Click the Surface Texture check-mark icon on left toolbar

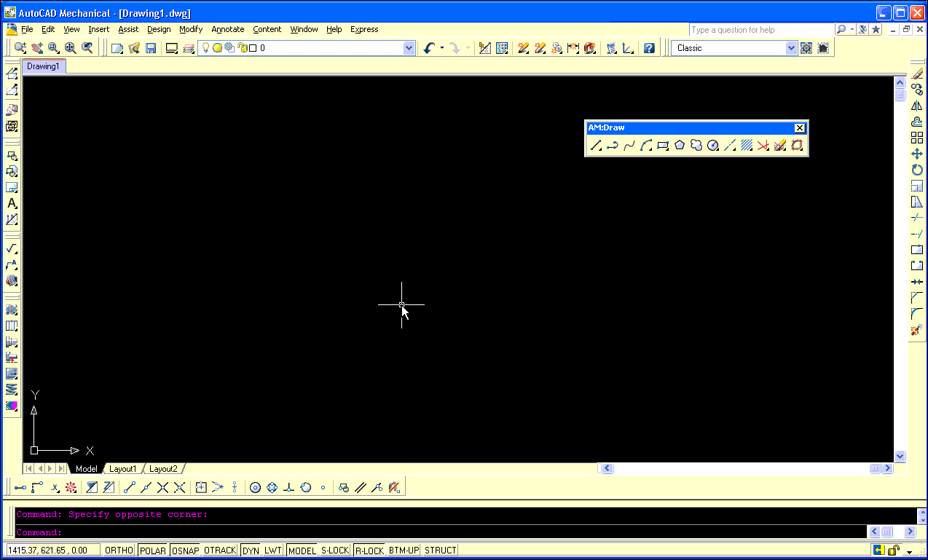(x=12, y=249)
